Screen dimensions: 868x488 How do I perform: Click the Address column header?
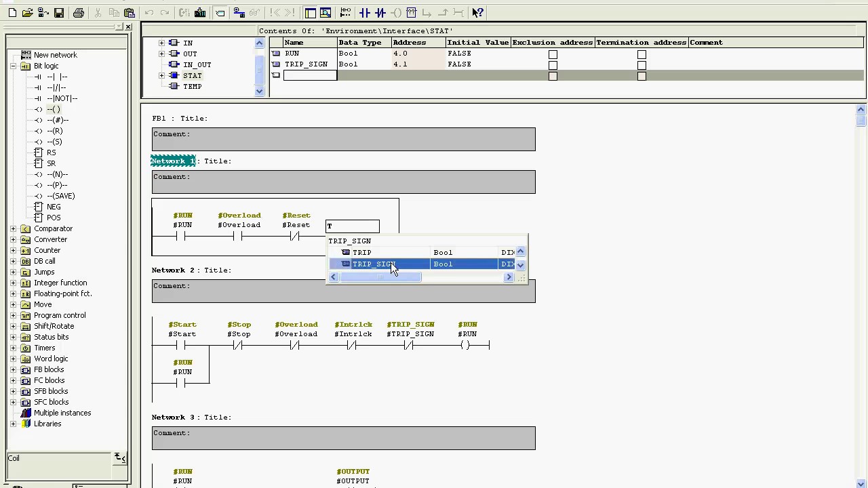coord(418,43)
